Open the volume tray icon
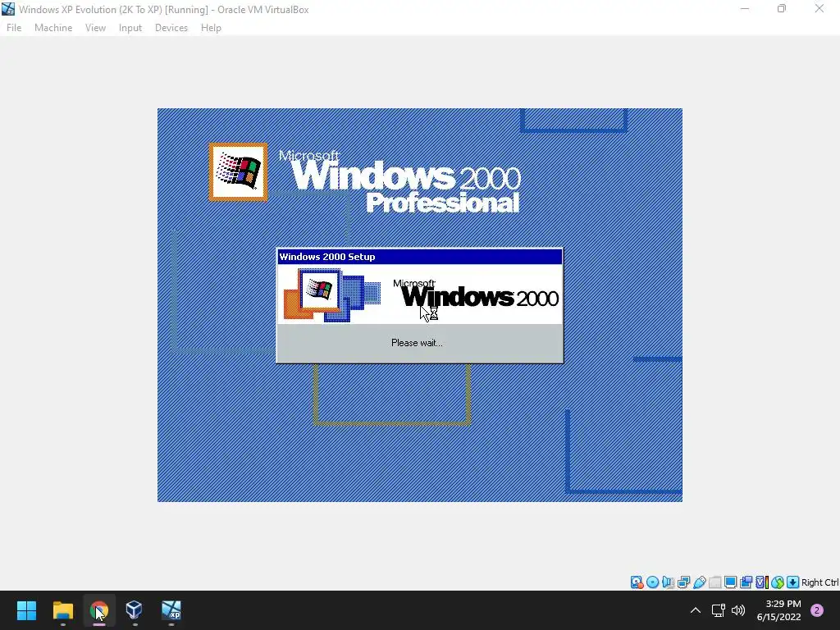 coord(738,610)
